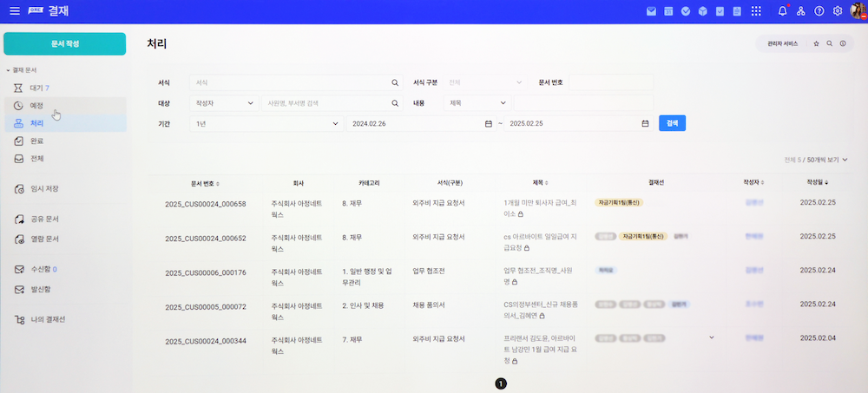
Task: Open document 2025_CUS00005_000072
Action: click(206, 307)
